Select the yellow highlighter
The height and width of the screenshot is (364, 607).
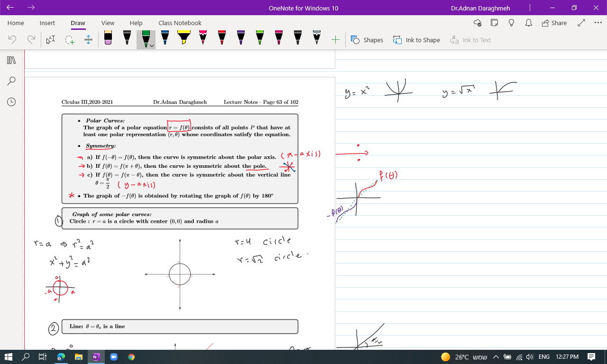coord(184,38)
